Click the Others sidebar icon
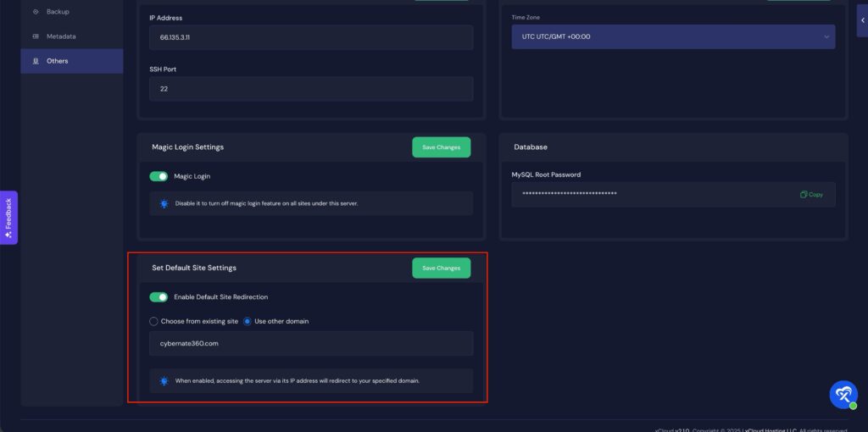 (x=36, y=61)
